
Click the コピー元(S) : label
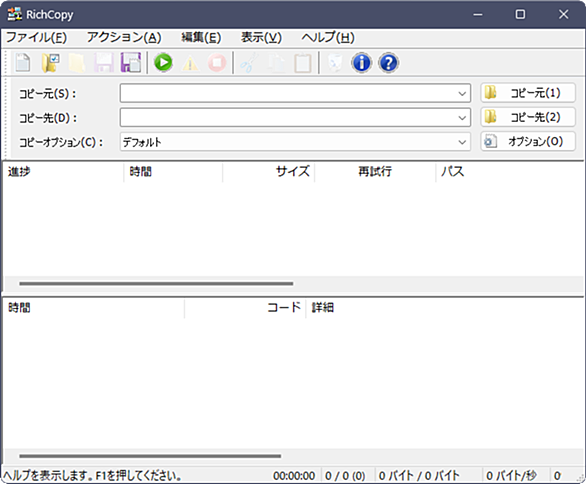point(48,93)
